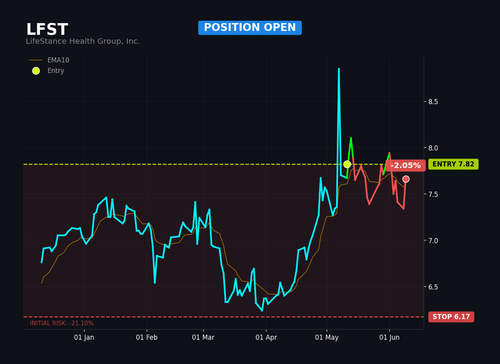Click the ENTRY 7.82 price tag

[x=453, y=164]
